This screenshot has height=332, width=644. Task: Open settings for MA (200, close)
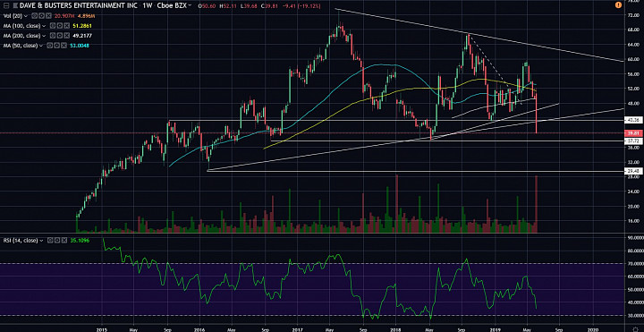(60, 36)
